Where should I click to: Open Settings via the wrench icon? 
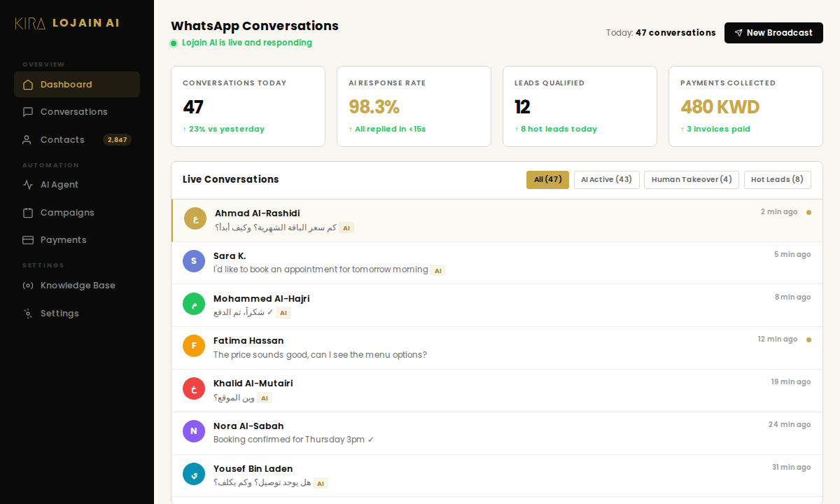pyautogui.click(x=27, y=313)
